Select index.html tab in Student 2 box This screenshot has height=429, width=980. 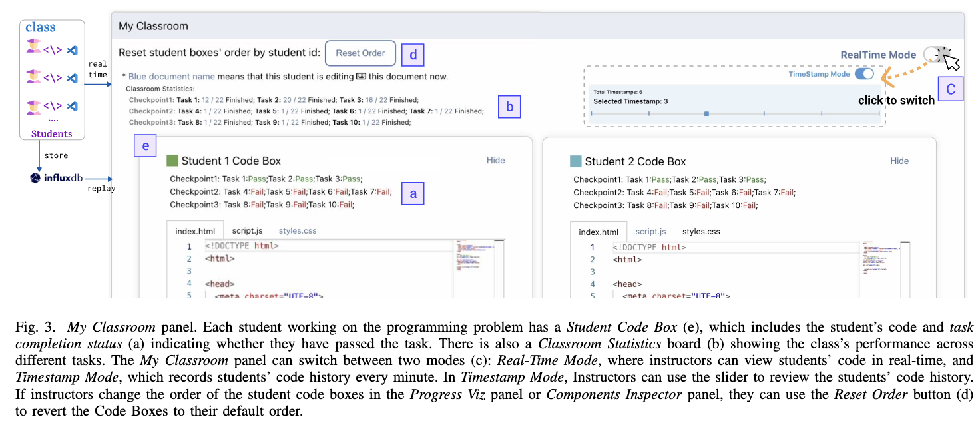[x=598, y=232]
